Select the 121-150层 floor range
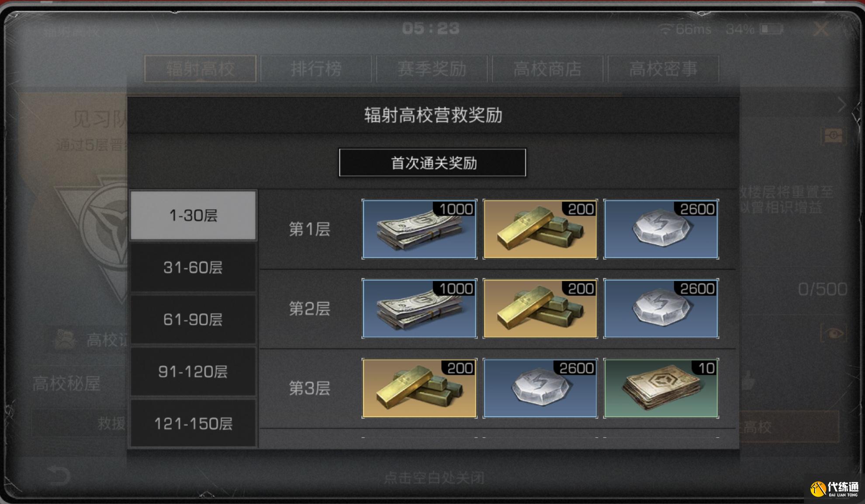This screenshot has width=865, height=504. [x=193, y=423]
